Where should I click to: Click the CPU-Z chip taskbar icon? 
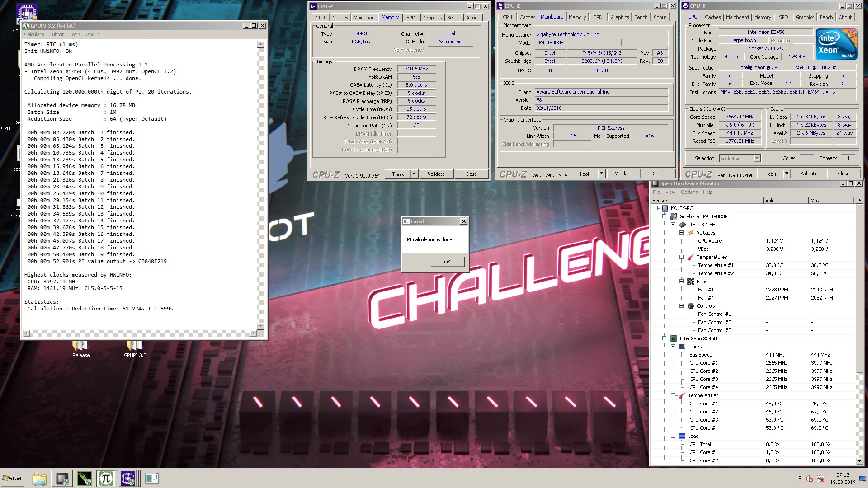tap(128, 479)
